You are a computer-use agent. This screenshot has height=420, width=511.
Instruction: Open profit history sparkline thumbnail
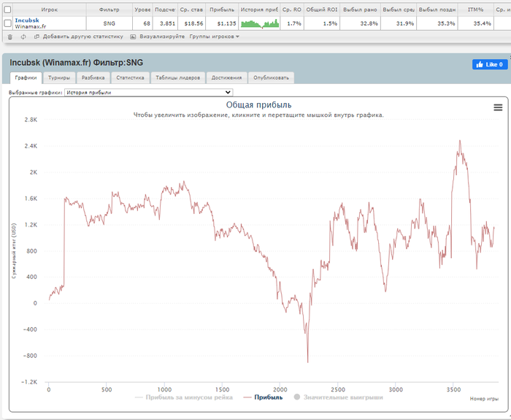(x=259, y=23)
